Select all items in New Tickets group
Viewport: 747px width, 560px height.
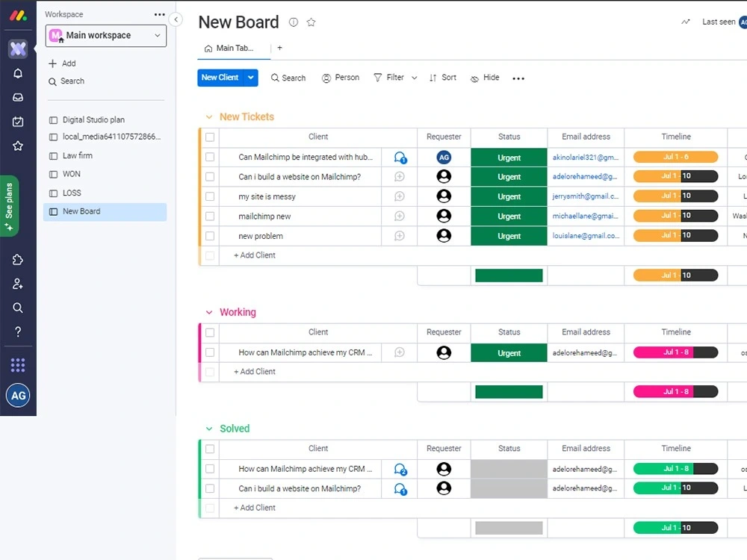210,137
